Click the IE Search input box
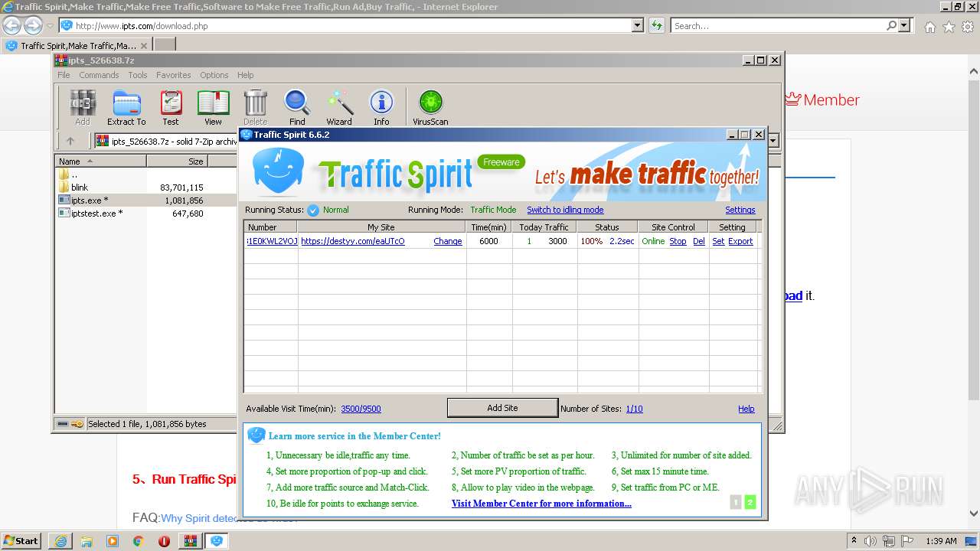Viewport: 980px width, 551px height. 777,26
